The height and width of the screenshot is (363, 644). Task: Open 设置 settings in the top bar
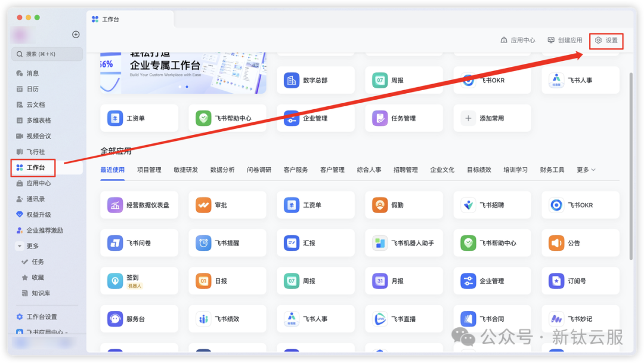click(606, 40)
